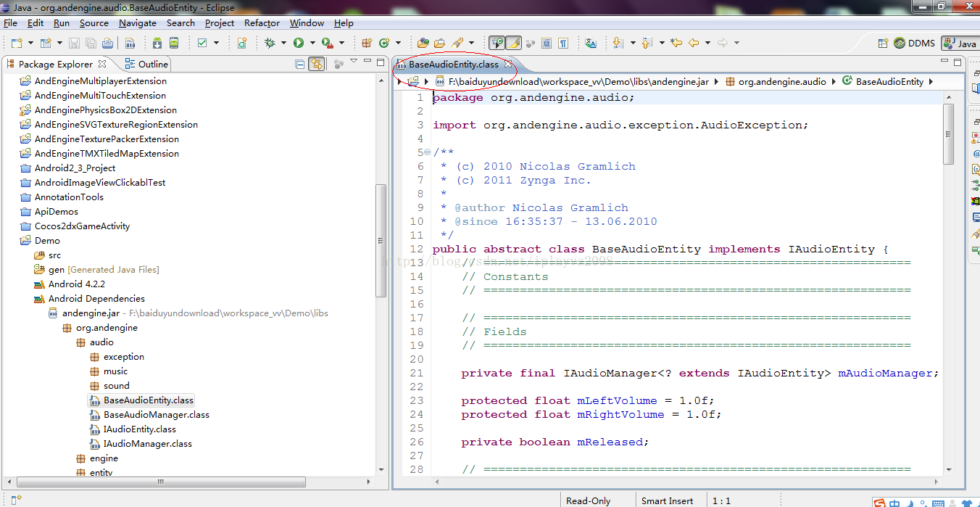This screenshot has width=980, height=507.
Task: Click the Debug bug icon
Action: [270, 43]
